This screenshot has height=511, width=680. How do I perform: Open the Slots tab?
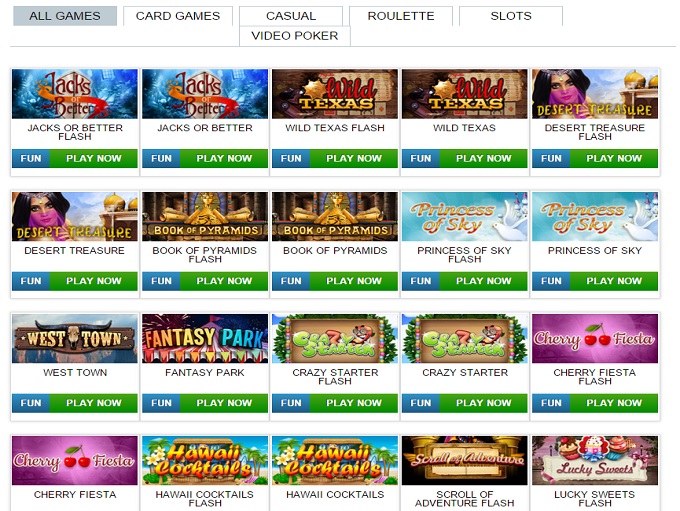tap(510, 16)
